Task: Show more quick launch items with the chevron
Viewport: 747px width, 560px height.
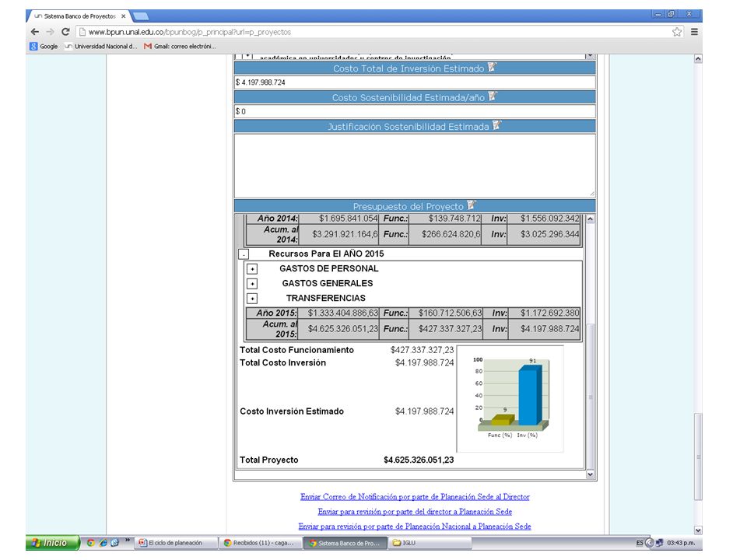Action: (127, 541)
